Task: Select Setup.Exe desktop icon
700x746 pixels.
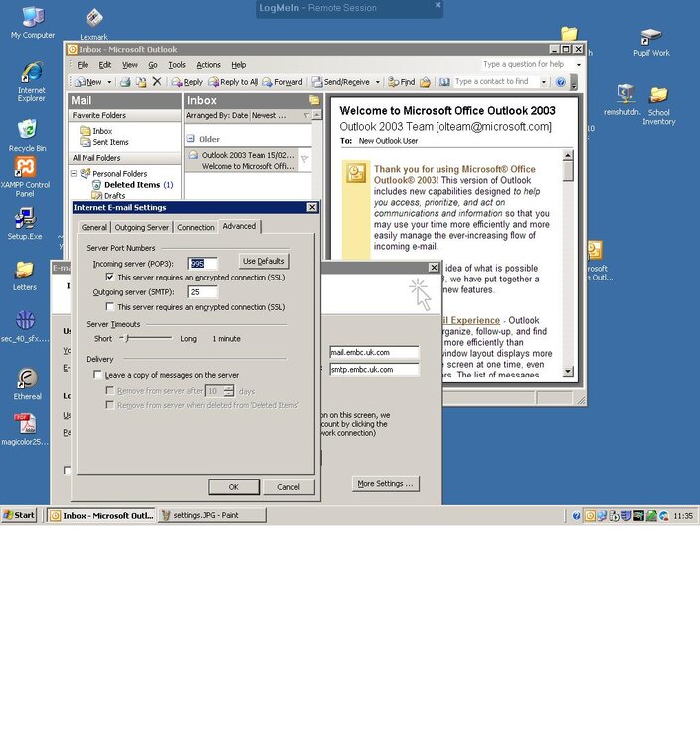Action: point(25,224)
